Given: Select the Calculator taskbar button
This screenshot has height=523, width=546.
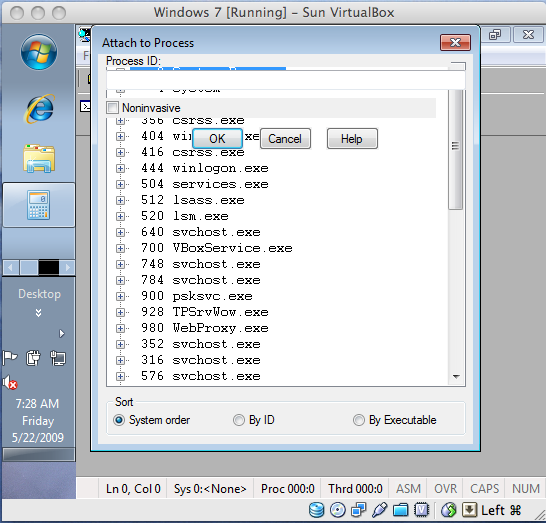Looking at the screenshot, I should click(39, 205).
